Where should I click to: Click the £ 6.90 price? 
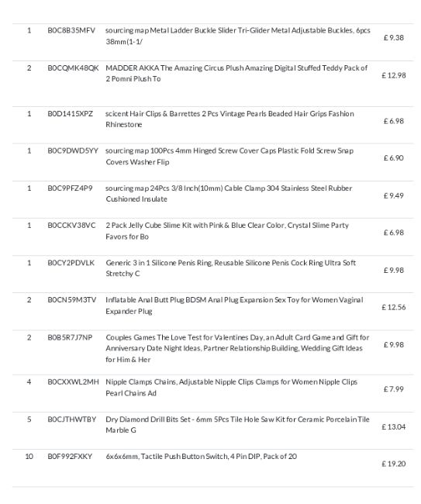click(394, 158)
